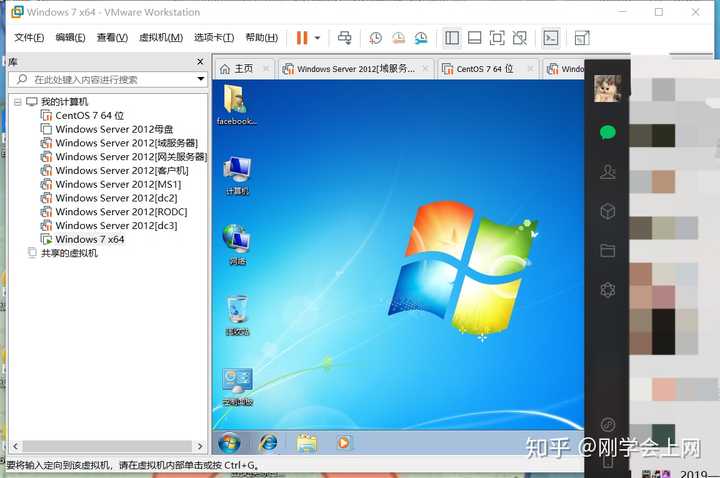Open the snapshot manager
The width and height of the screenshot is (720, 478).
coord(421,38)
